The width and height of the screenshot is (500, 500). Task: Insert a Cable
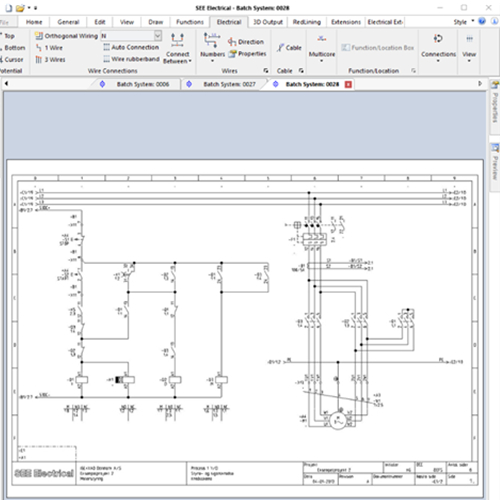click(x=289, y=48)
